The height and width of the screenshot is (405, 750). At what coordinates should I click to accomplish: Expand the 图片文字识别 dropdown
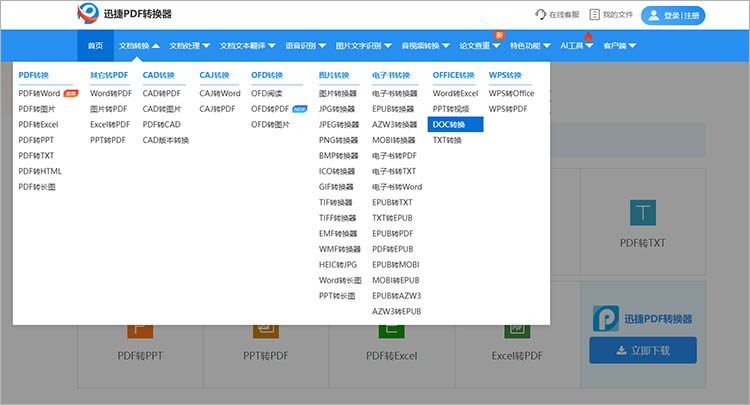tap(364, 45)
